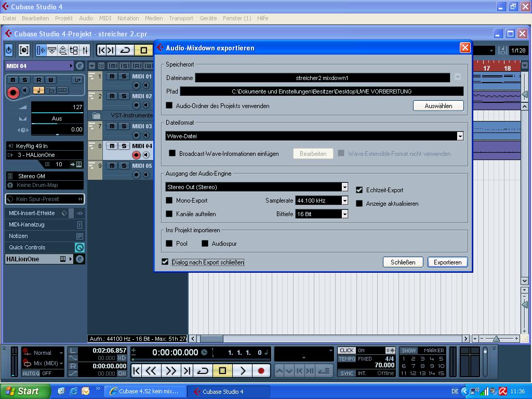Screen dimensions: 532x399
Task: Toggle Cycle loop in top toolbar
Action: tap(125, 50)
